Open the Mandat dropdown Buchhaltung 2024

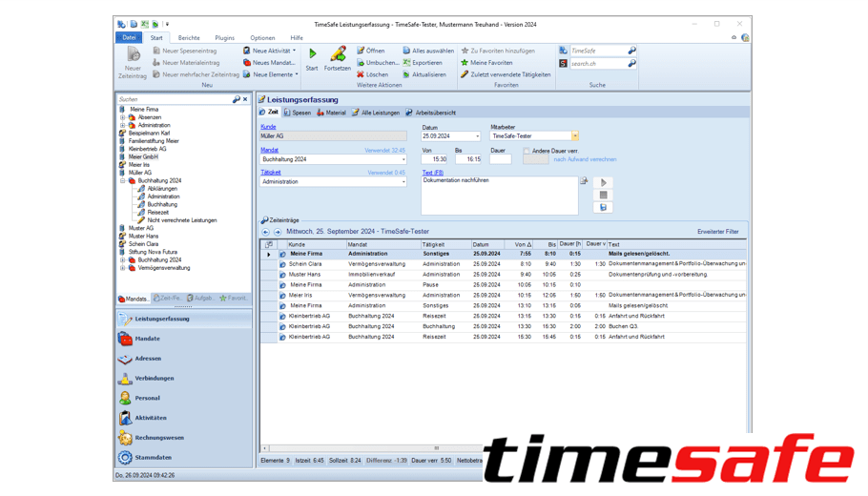tap(403, 160)
